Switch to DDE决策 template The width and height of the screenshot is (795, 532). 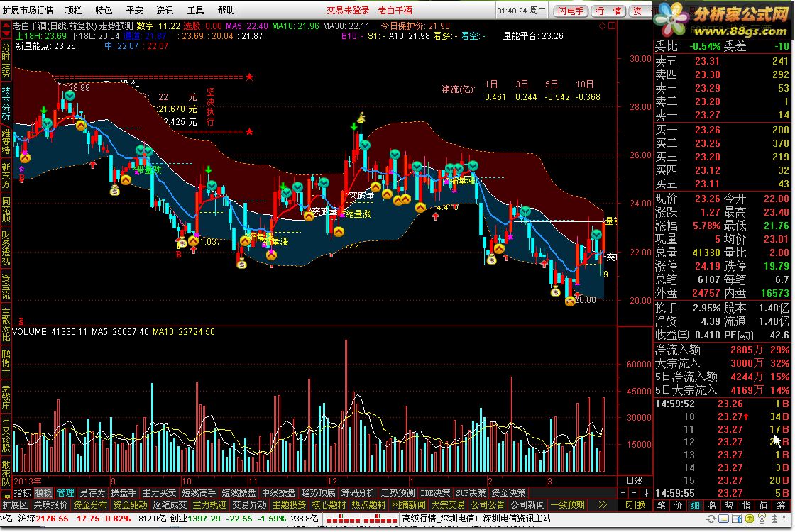pyautogui.click(x=435, y=492)
